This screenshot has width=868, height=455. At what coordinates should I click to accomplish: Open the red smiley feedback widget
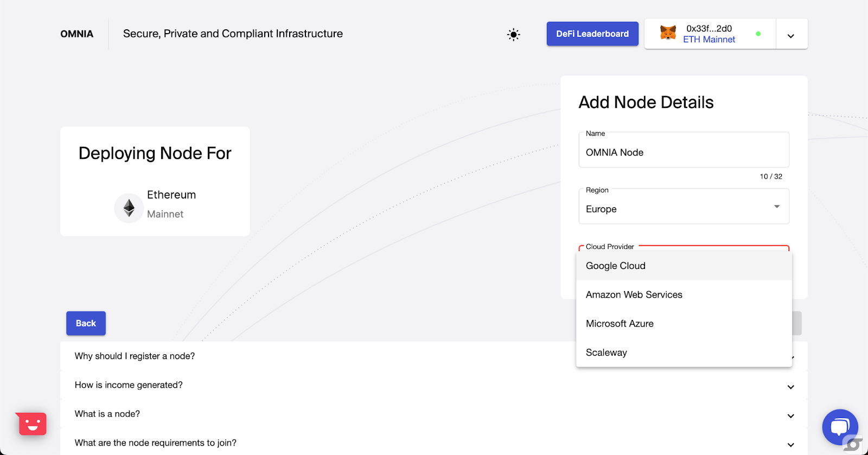33,424
